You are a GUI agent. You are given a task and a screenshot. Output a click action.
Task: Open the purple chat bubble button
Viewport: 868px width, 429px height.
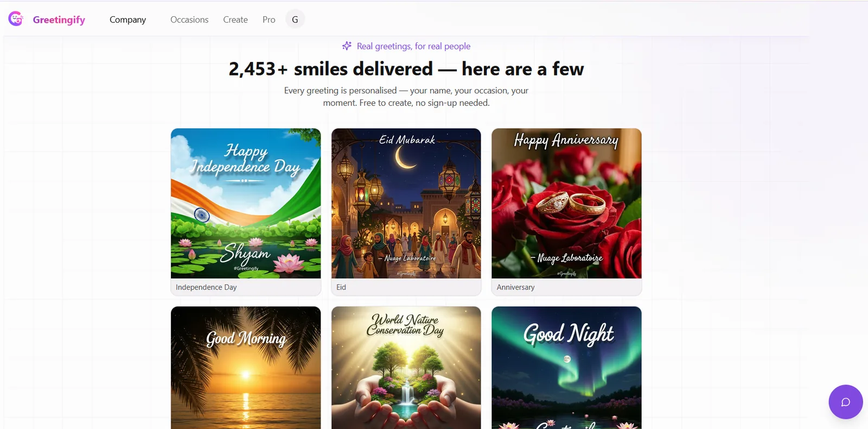(x=845, y=402)
